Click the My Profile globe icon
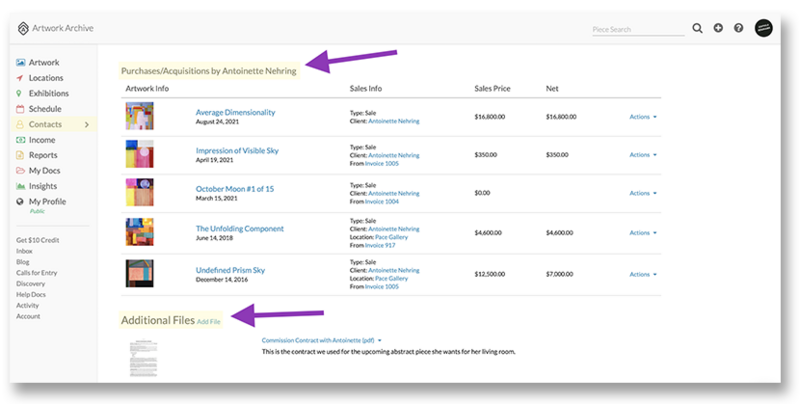The image size is (800, 404). 20,201
